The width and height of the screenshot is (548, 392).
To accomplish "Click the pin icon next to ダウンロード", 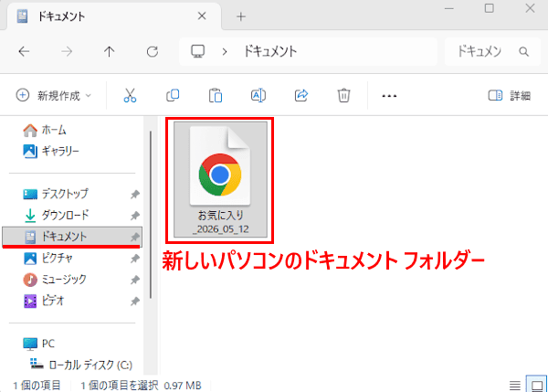I will (x=135, y=216).
